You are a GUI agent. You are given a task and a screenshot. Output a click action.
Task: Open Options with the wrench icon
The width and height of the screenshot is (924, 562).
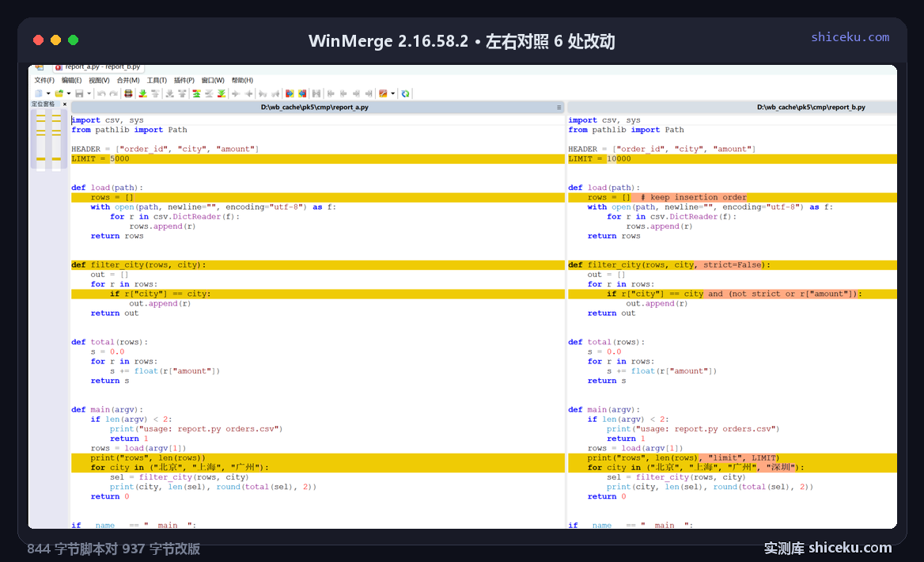pos(382,93)
